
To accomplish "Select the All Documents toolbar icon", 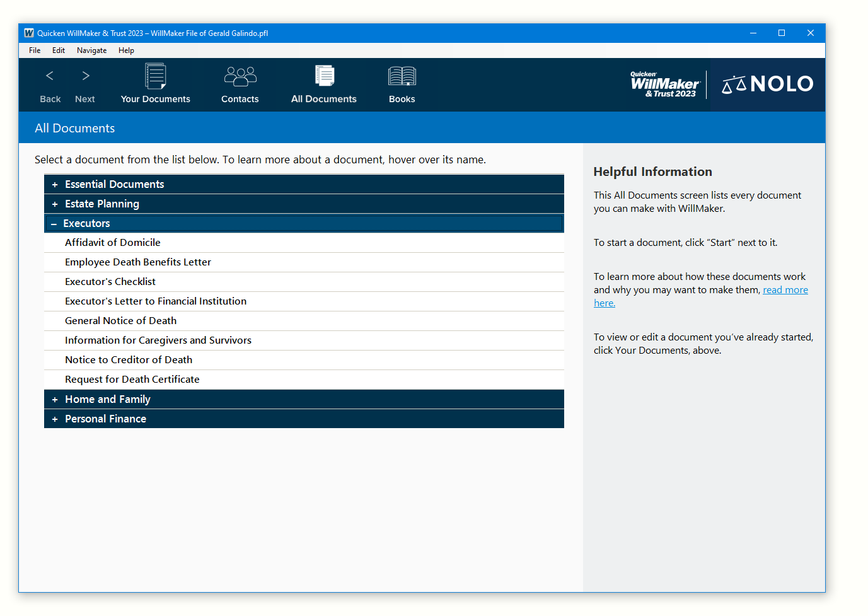I will pyautogui.click(x=324, y=77).
